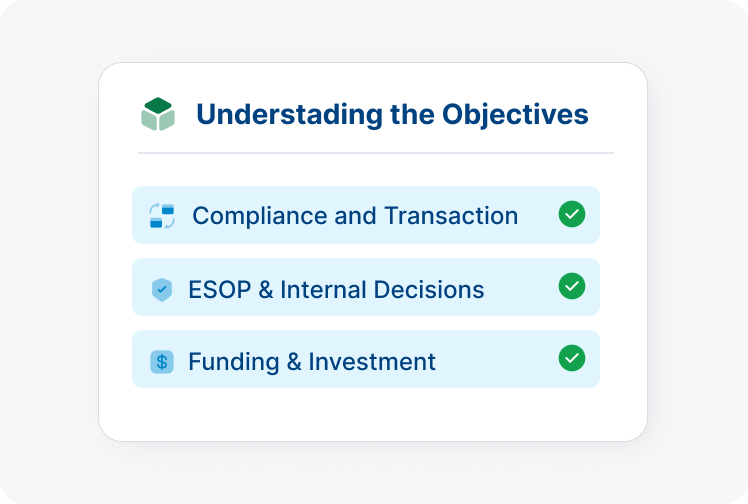Click the ESOP shield icon
Screen dimensions: 748x504
(x=162, y=289)
